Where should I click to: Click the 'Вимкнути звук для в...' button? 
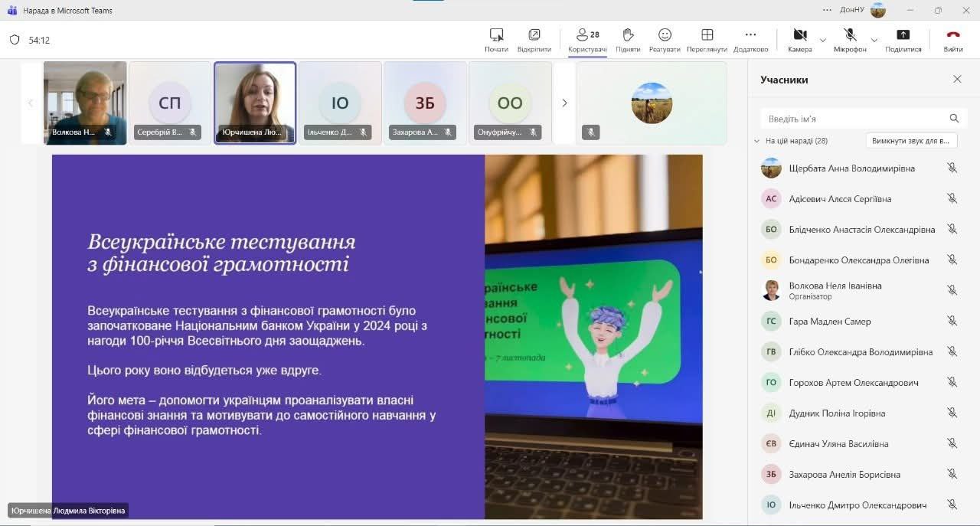911,141
